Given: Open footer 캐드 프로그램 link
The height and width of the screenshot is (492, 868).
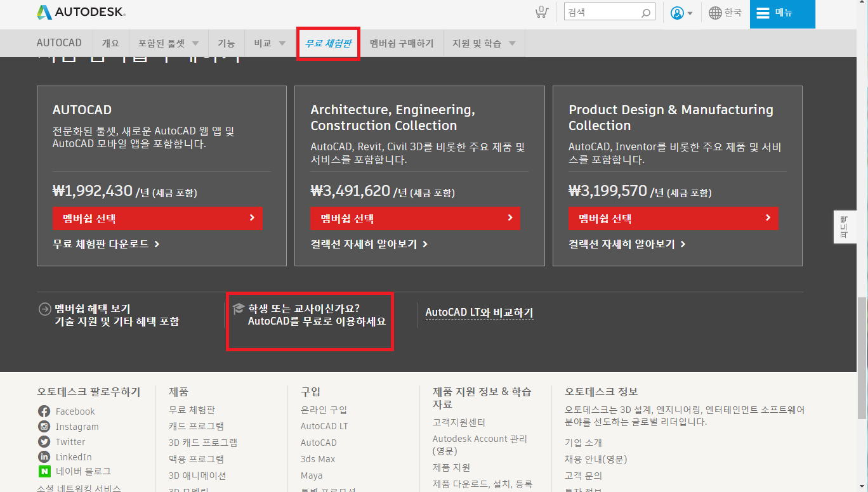Looking at the screenshot, I should pyautogui.click(x=196, y=426).
